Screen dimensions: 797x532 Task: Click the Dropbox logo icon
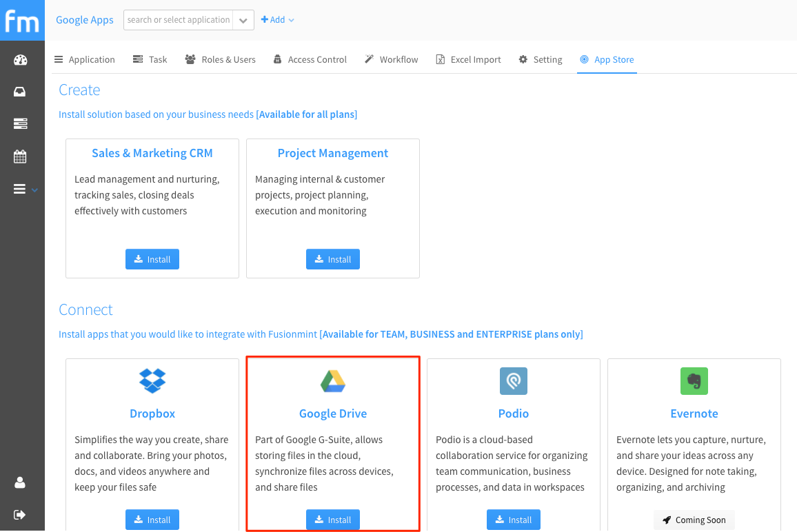tap(152, 380)
